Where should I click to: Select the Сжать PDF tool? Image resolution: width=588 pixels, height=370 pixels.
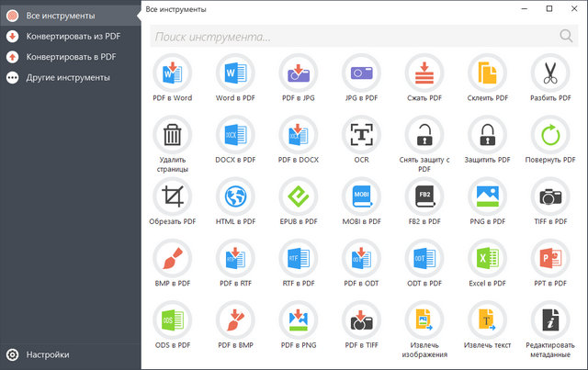[x=424, y=73]
